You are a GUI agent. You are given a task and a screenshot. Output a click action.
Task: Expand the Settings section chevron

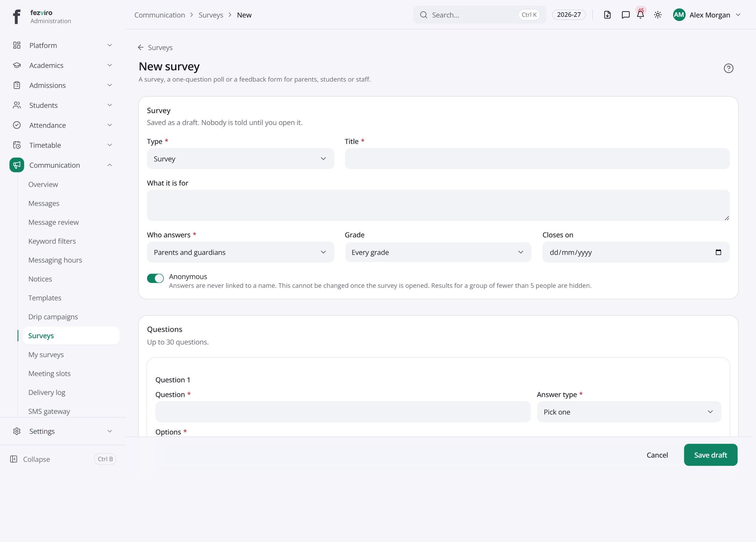pos(110,431)
